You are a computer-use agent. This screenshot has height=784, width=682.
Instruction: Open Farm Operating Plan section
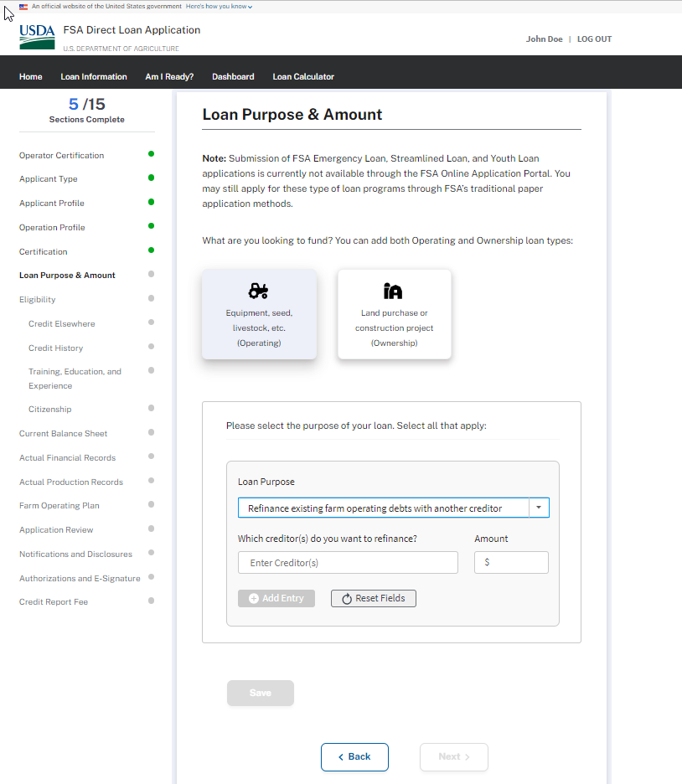[x=59, y=506]
